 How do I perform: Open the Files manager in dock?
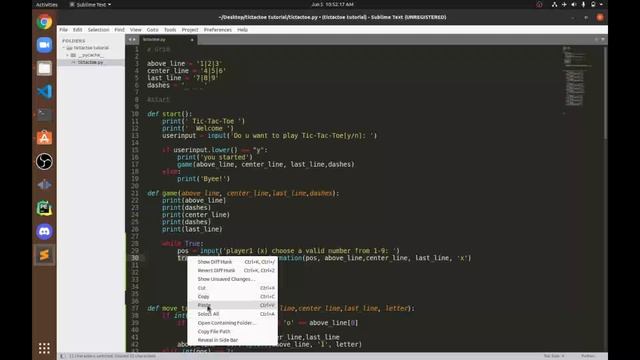point(44,68)
